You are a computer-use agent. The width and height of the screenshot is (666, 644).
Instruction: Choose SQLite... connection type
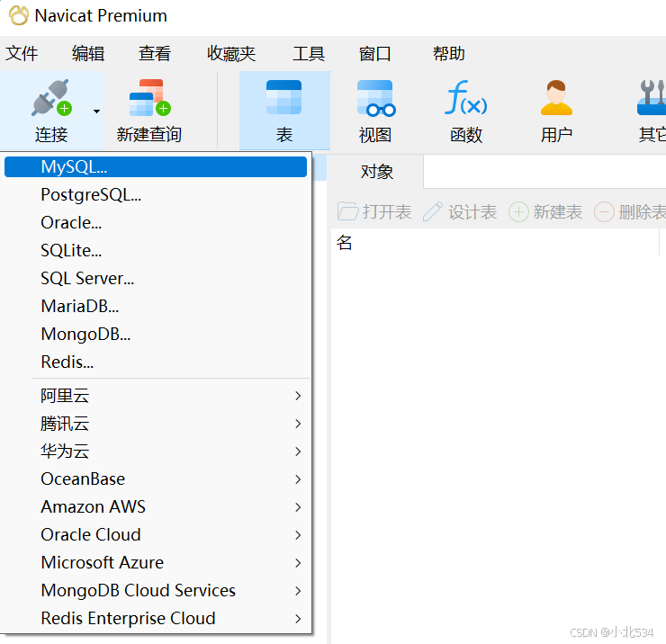point(156,250)
